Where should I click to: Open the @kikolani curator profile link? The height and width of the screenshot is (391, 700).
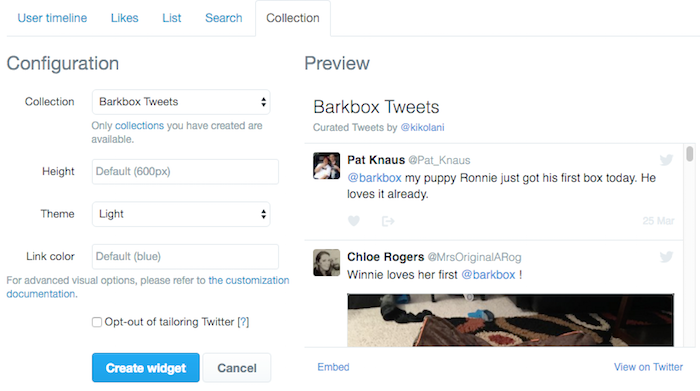422,128
